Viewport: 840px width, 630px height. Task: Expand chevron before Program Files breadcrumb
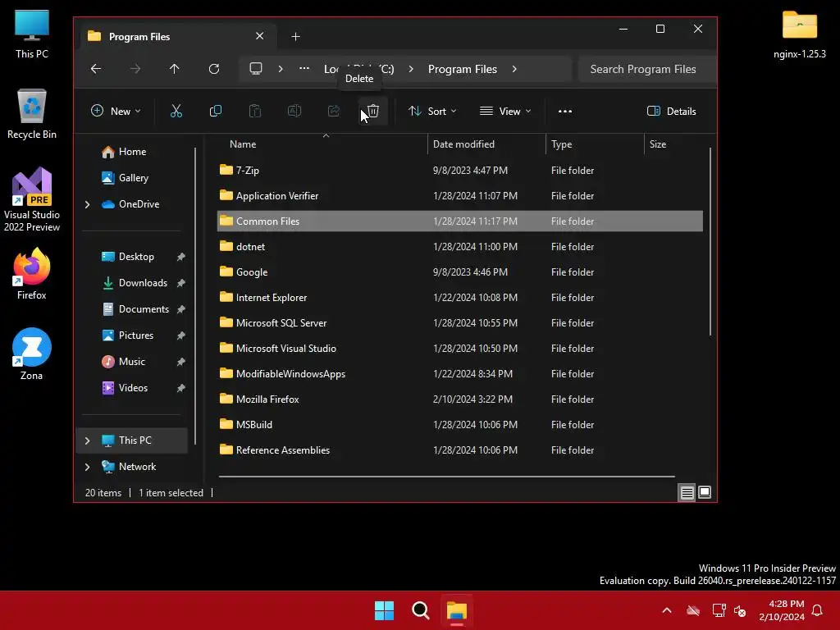411,69
